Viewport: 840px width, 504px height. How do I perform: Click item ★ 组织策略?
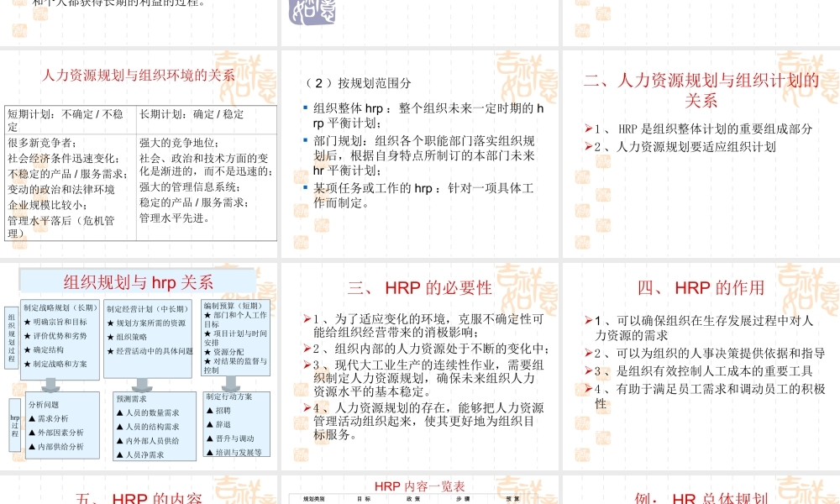(x=127, y=337)
